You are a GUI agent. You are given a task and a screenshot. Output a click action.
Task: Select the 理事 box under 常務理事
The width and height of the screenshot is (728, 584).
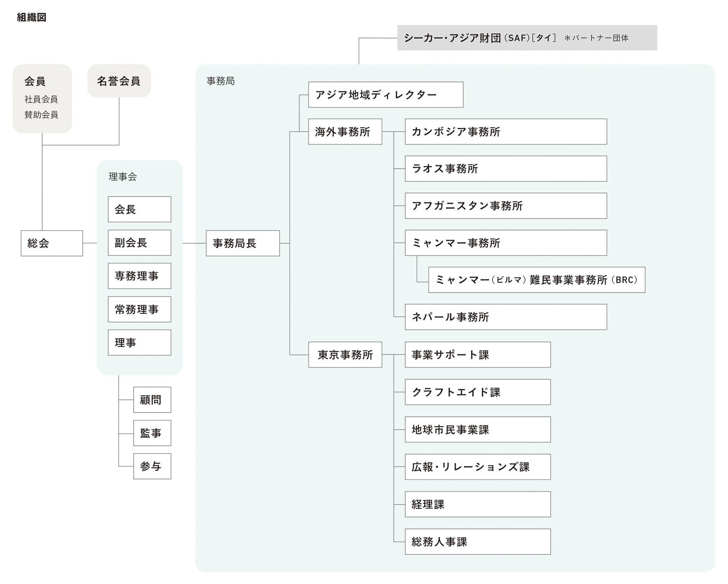click(139, 342)
